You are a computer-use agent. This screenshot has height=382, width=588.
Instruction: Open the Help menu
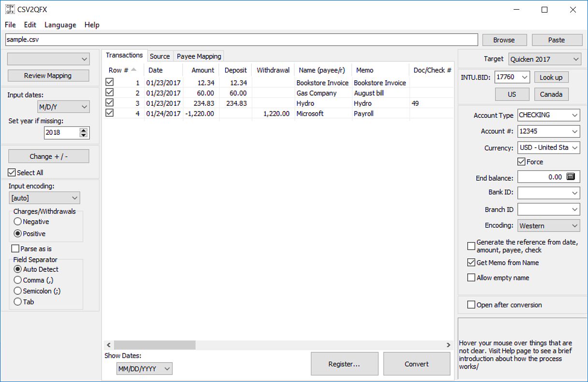coord(92,25)
